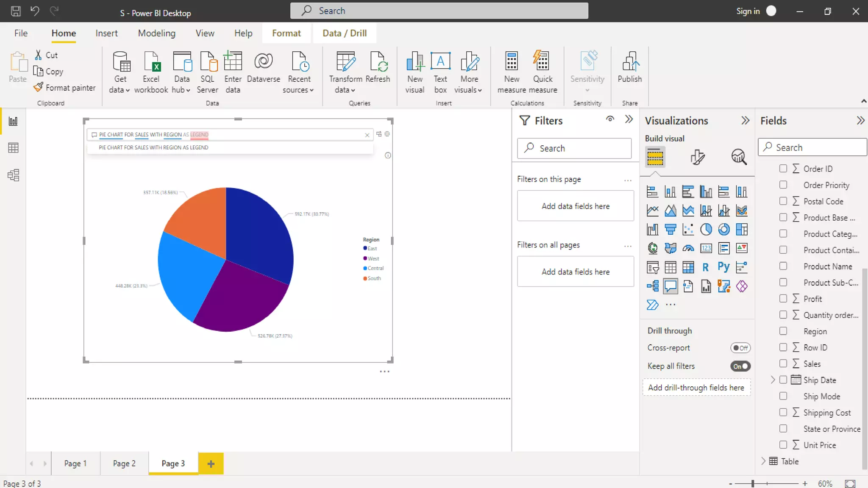868x488 pixels.
Task: Expand the Ship Date field hierarchy
Action: pos(773,380)
